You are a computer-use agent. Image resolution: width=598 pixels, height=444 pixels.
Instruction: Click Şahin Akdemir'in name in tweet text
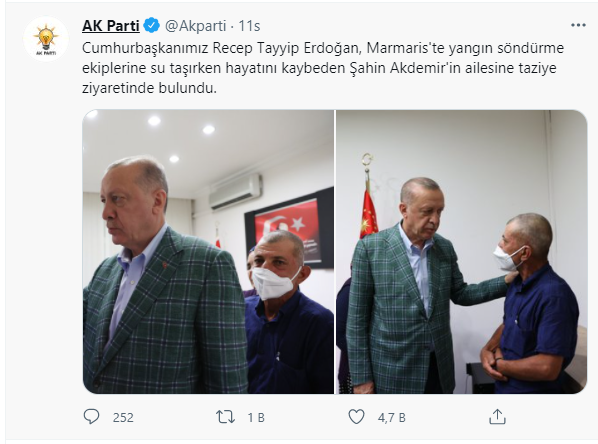click(x=405, y=68)
